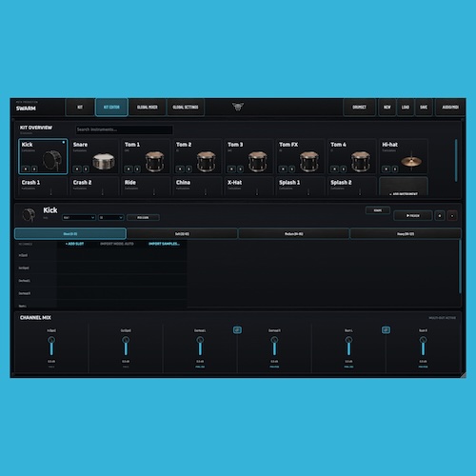The image size is (476, 476).
Task: Open the Global Settings tab
Action: [x=186, y=108]
